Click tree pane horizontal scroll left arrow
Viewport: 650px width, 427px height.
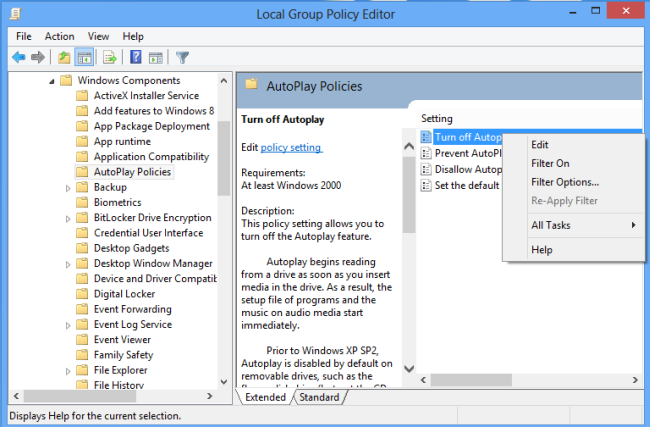click(16, 396)
